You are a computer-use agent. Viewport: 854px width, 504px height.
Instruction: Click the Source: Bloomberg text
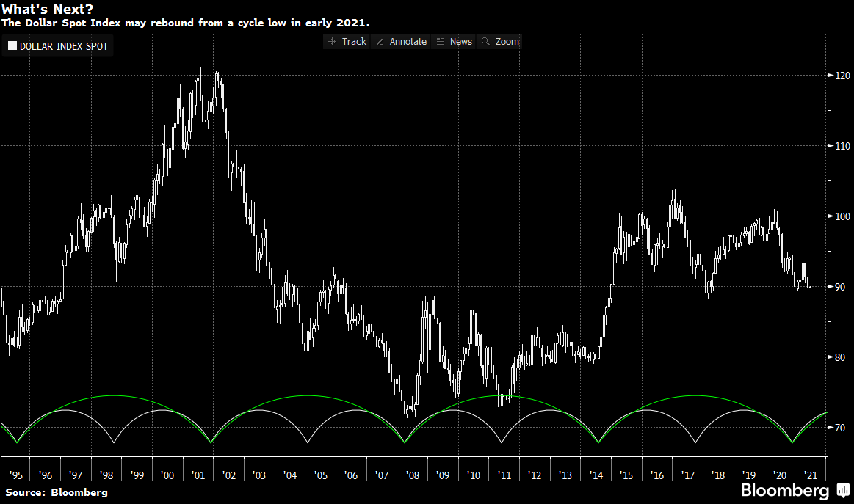pos(57,492)
